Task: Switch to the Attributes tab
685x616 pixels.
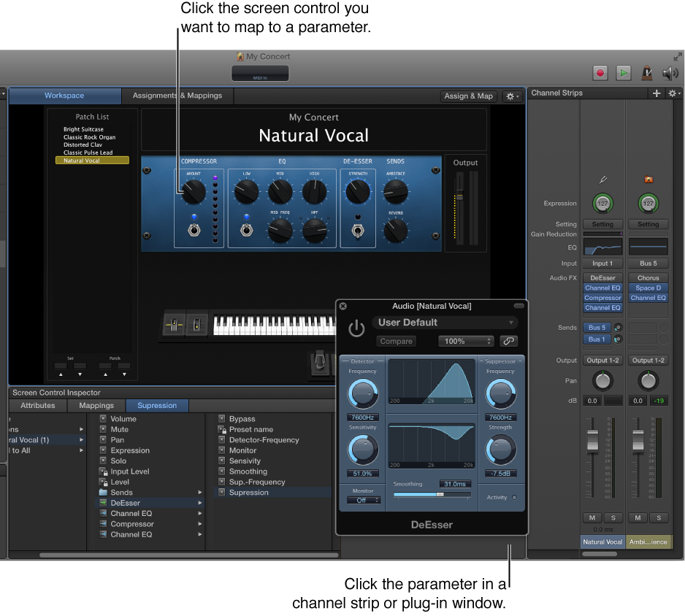Action: [37, 405]
